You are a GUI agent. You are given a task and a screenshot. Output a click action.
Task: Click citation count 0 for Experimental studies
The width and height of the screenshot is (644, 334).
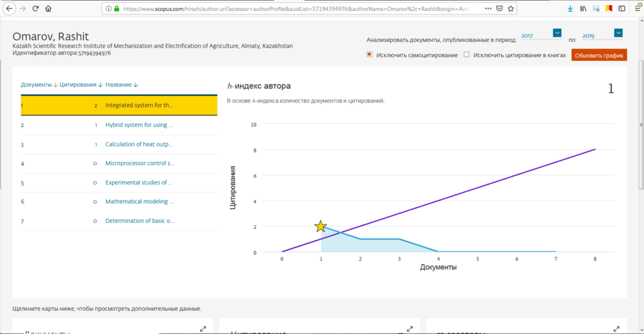95,182
